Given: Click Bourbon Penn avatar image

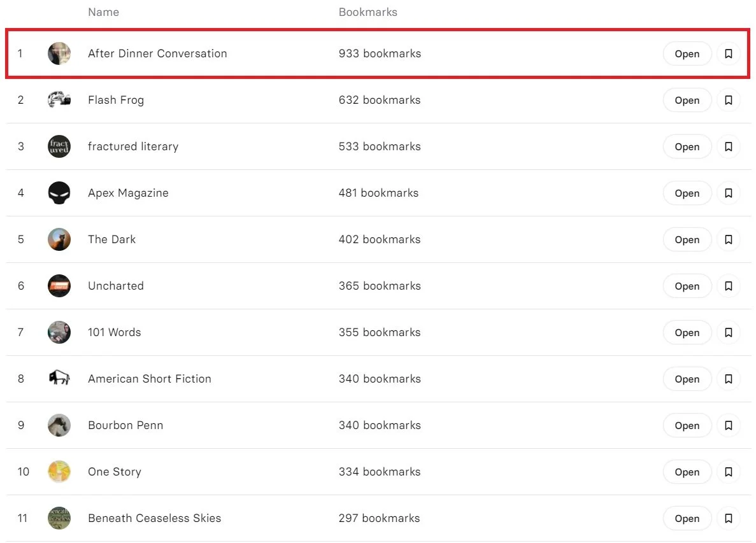Looking at the screenshot, I should (59, 425).
